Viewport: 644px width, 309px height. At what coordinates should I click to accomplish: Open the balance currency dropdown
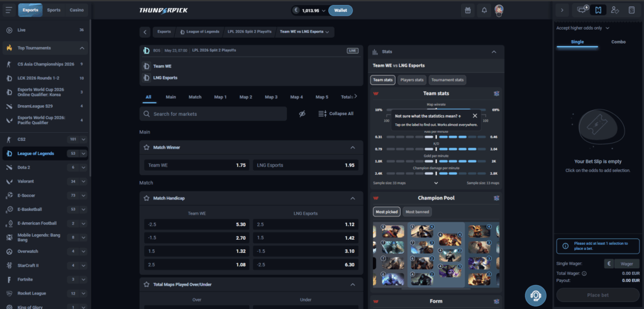309,10
